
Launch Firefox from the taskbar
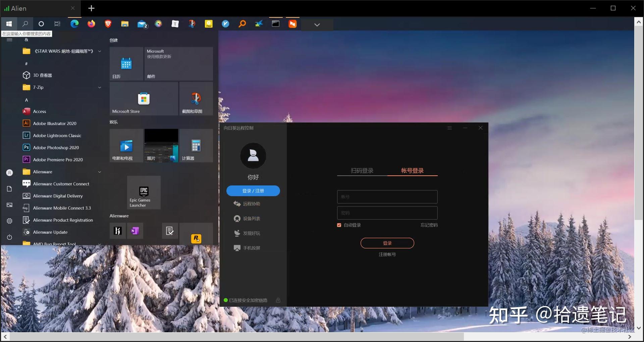point(91,24)
